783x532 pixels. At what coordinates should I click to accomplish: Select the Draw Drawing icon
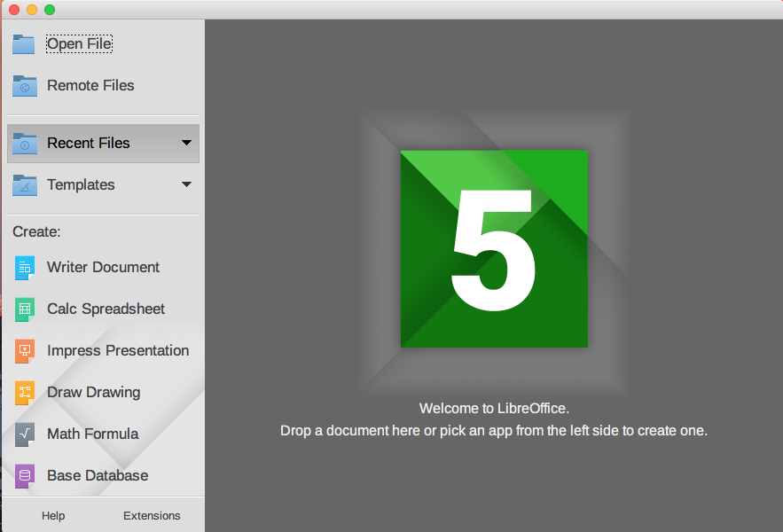[x=25, y=392]
